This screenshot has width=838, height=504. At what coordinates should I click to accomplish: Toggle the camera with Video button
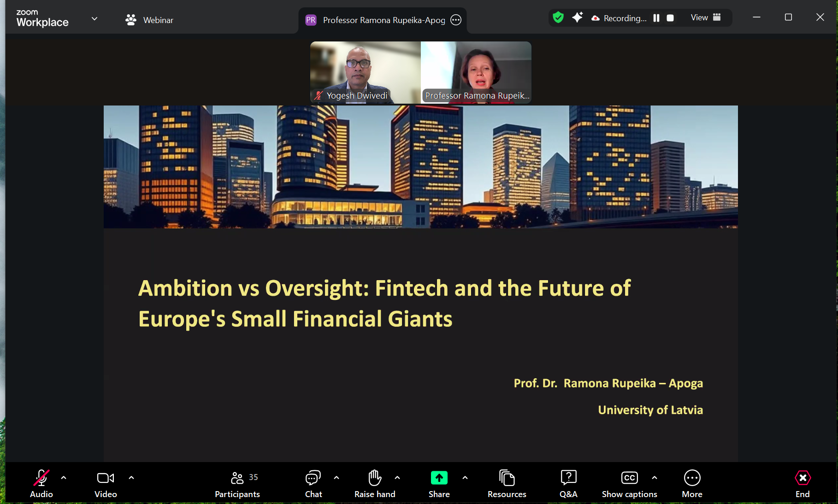[106, 483]
